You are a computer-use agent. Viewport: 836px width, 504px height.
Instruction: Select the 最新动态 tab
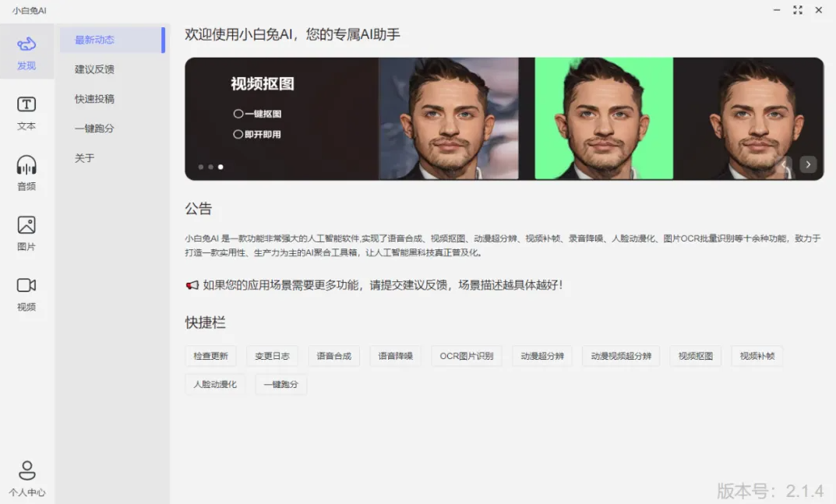[112, 40]
